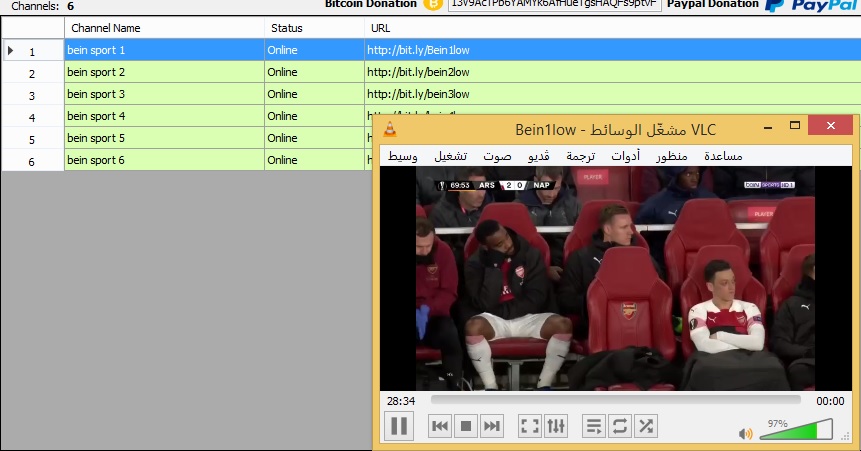Click row header number 1

click(x=33, y=50)
